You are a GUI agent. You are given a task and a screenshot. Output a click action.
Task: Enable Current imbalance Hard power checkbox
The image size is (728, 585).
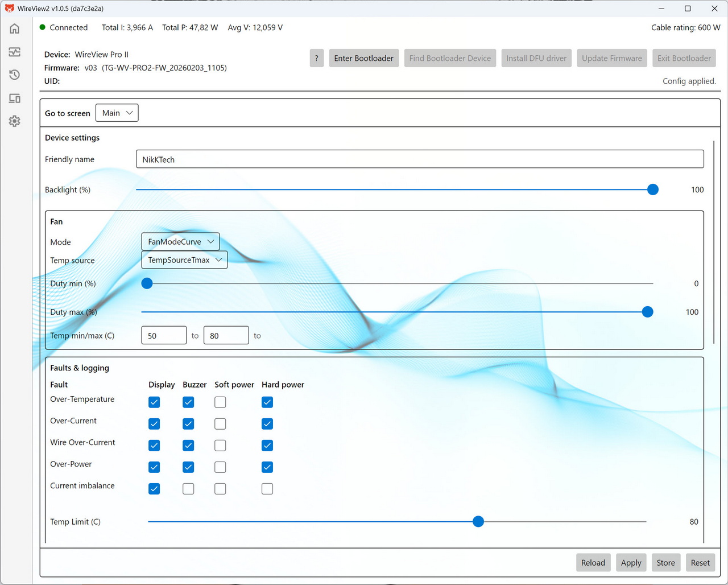coord(267,489)
